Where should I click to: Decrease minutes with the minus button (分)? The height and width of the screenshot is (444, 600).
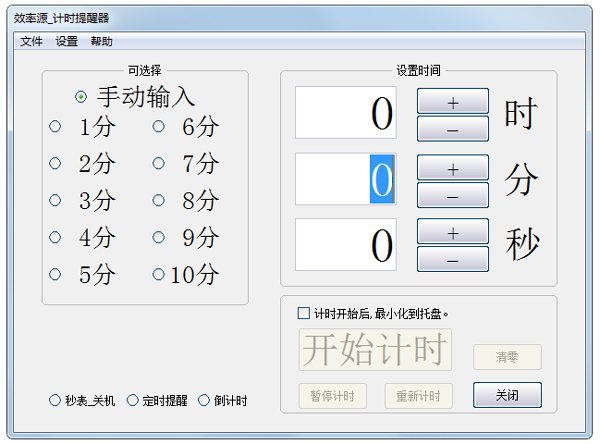click(452, 195)
